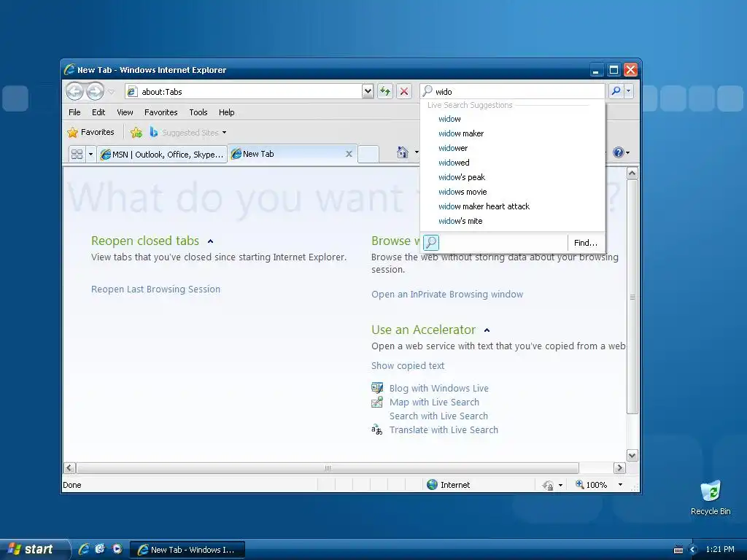Click the Quick Tabs icon
This screenshot has width=747, height=560.
(77, 154)
